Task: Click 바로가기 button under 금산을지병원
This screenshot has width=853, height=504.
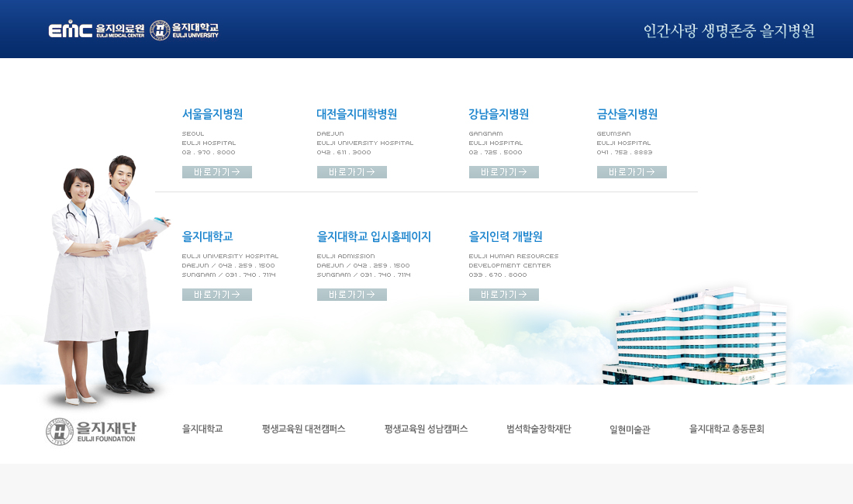Action: click(631, 172)
